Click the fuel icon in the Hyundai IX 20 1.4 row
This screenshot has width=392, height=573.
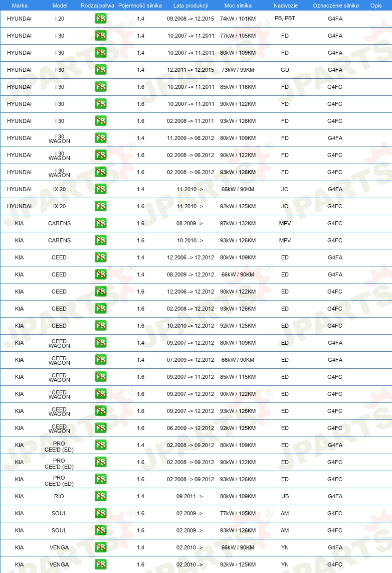[100, 189]
